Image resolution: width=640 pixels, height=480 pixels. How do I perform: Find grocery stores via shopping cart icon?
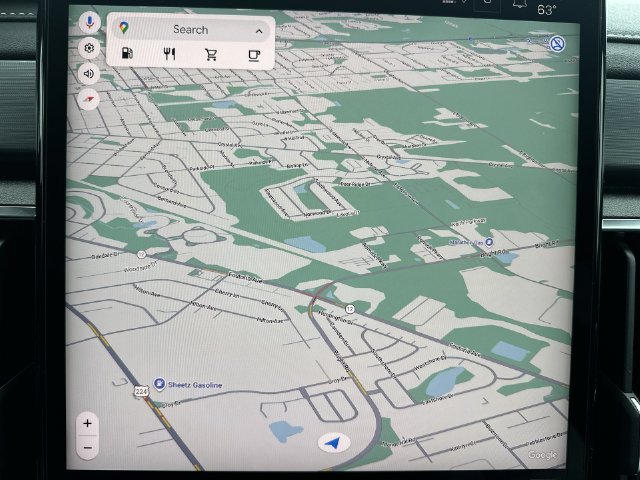click(x=211, y=55)
